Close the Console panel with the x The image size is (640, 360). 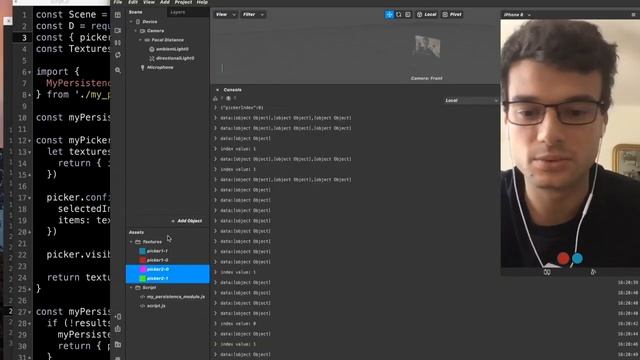217,90
